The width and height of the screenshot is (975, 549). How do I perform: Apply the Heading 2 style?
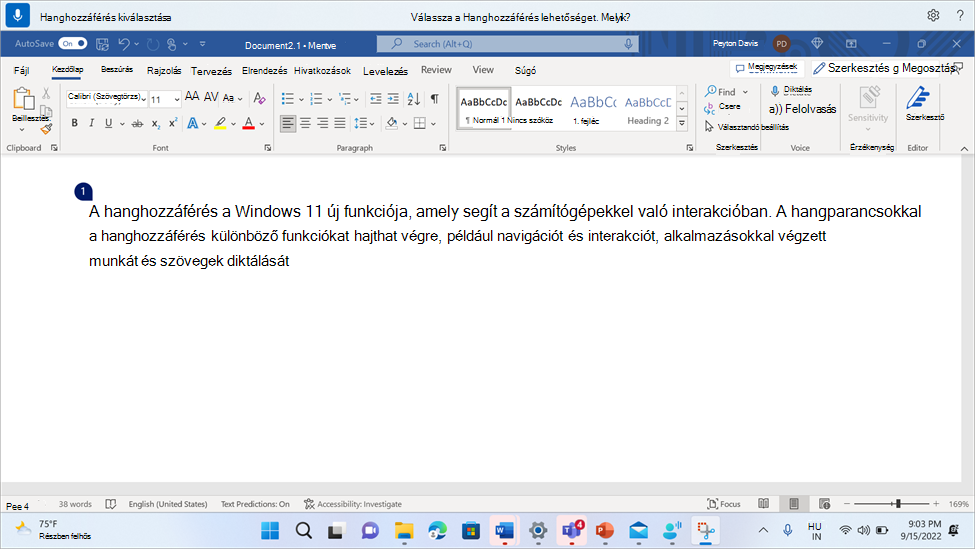[648, 109]
